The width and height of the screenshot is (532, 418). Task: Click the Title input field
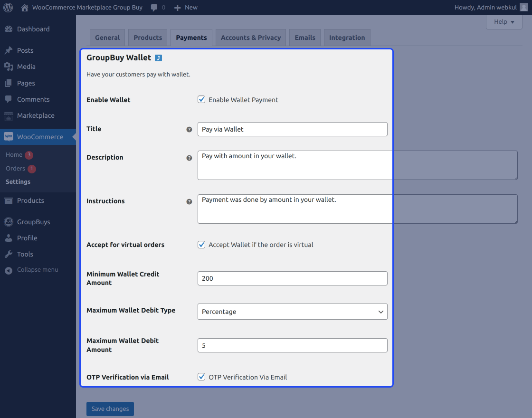(293, 129)
